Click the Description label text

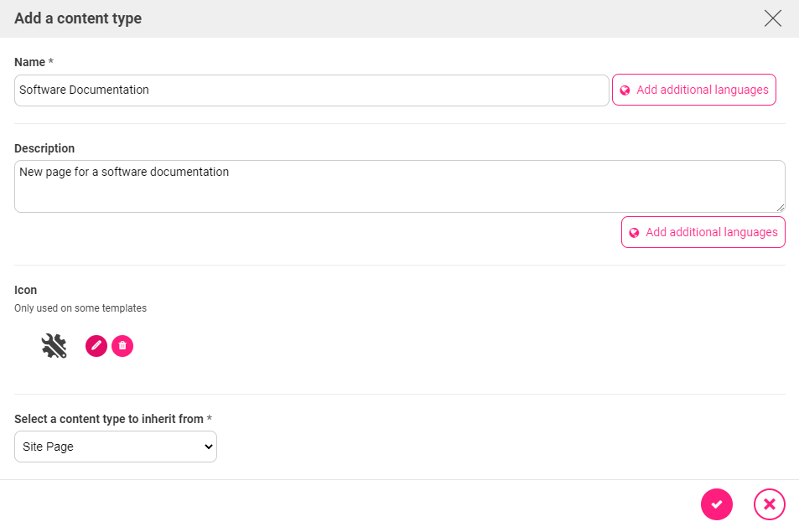pyautogui.click(x=44, y=148)
